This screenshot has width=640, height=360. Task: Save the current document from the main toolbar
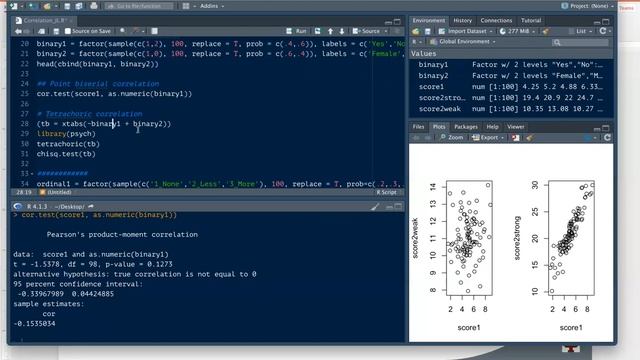point(67,6)
